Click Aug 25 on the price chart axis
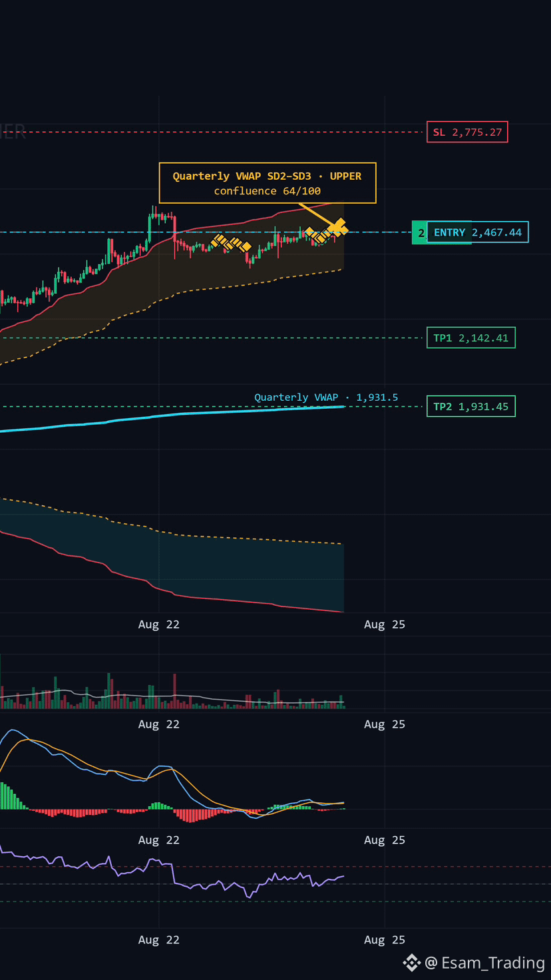 385,624
